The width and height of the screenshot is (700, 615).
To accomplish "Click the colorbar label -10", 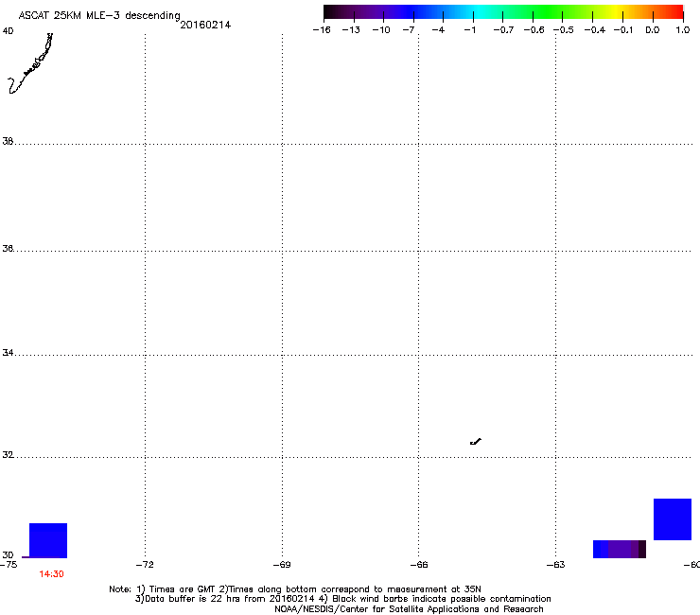I will point(381,30).
